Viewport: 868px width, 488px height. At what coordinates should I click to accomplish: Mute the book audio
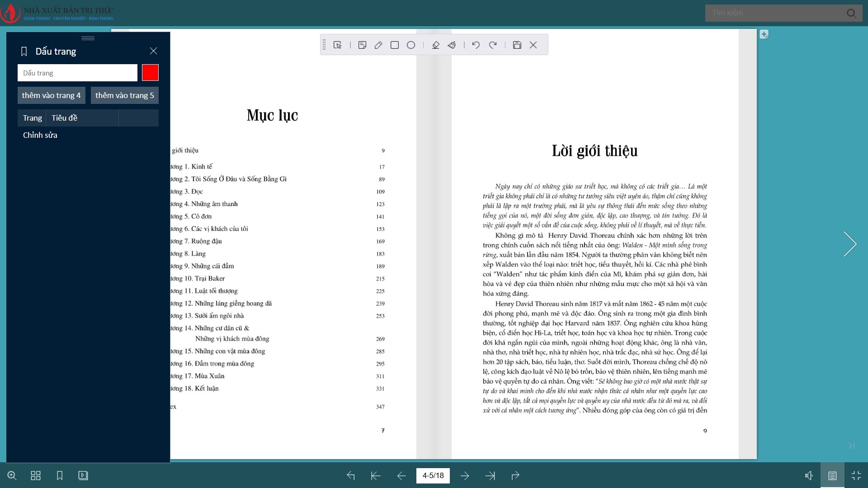click(x=809, y=475)
